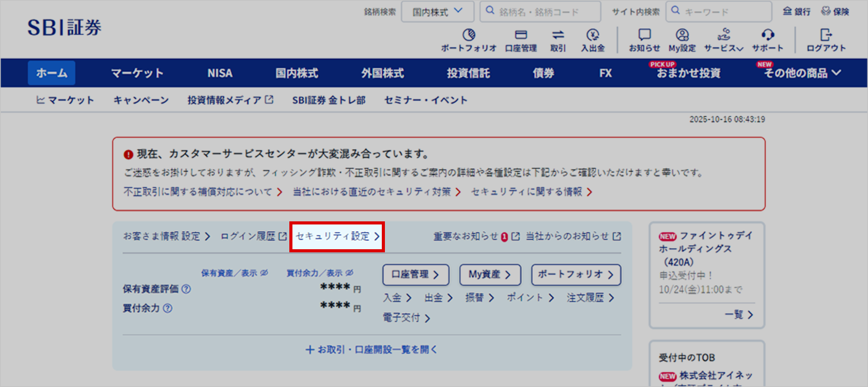
Task: Open the My設定 person icon
Action: [x=682, y=35]
